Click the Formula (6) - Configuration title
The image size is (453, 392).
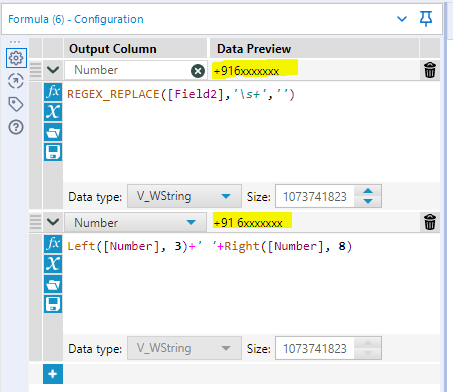tap(76, 19)
